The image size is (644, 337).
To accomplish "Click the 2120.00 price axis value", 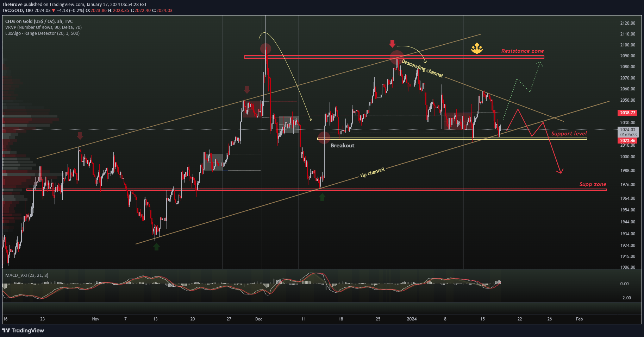I will [x=628, y=23].
